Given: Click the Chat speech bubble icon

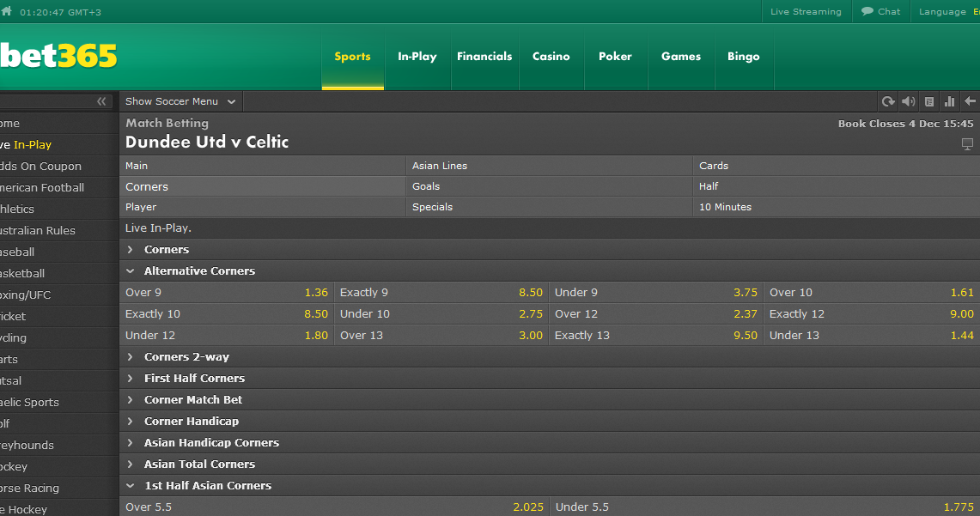Looking at the screenshot, I should click(867, 11).
